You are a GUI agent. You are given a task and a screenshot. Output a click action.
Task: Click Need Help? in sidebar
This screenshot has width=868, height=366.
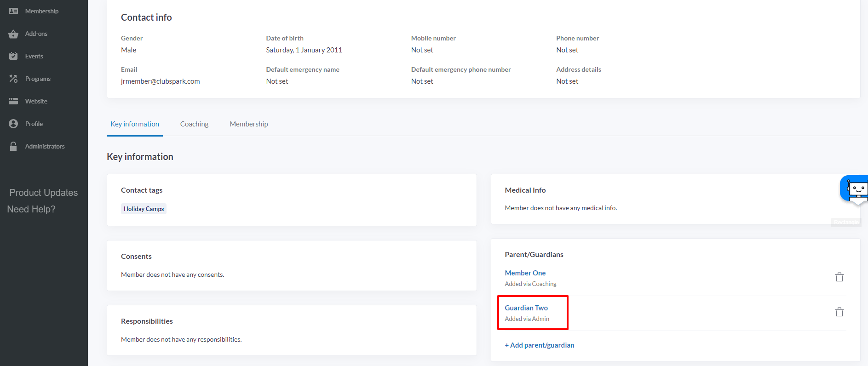pyautogui.click(x=31, y=209)
